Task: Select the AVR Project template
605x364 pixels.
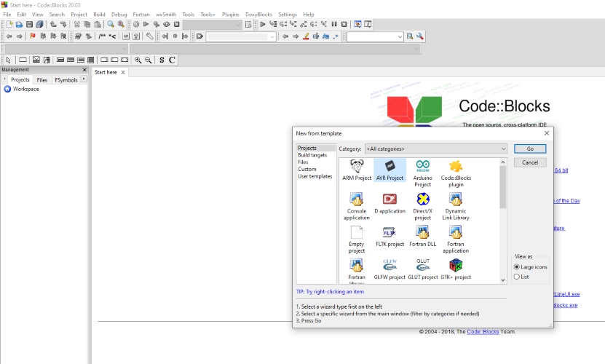Action: pos(390,170)
